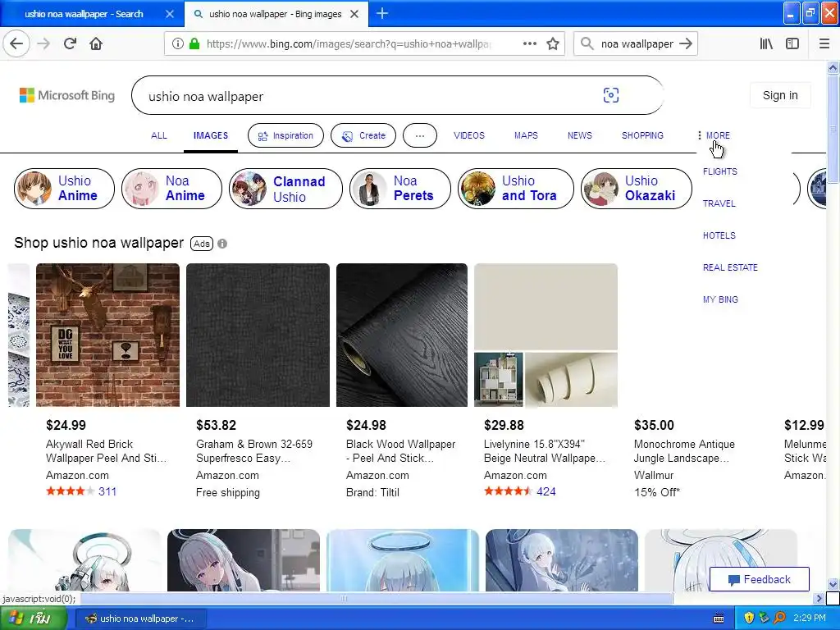Click the Inspiration pill button
This screenshot has height=630, width=840.
(285, 135)
